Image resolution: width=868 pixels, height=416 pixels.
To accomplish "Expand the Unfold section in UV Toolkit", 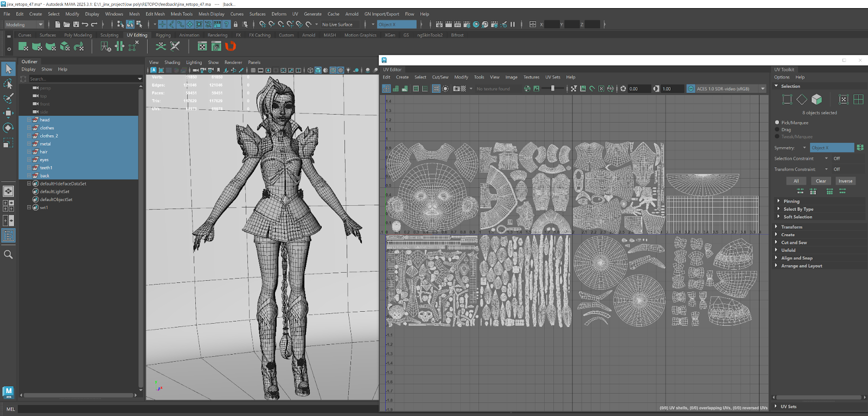I will point(788,250).
